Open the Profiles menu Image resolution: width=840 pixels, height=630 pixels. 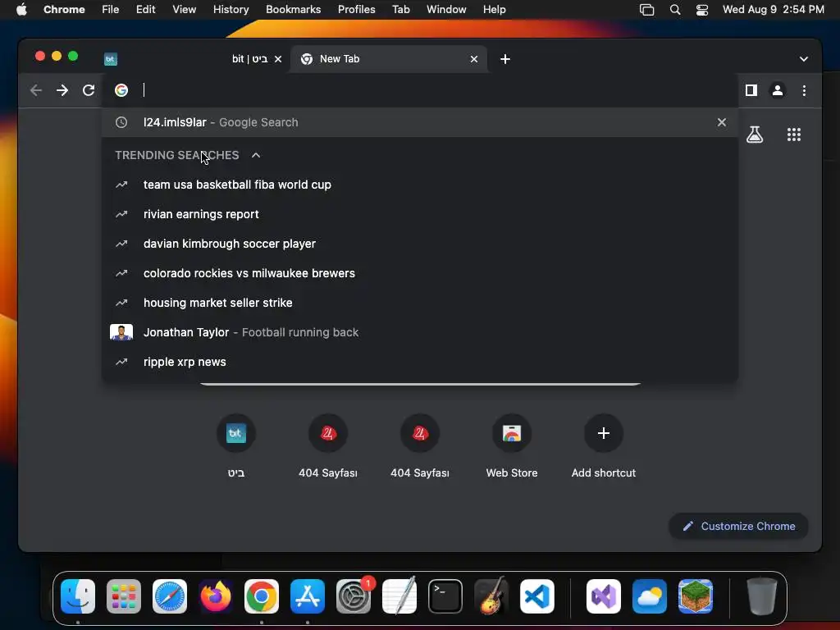(x=356, y=9)
